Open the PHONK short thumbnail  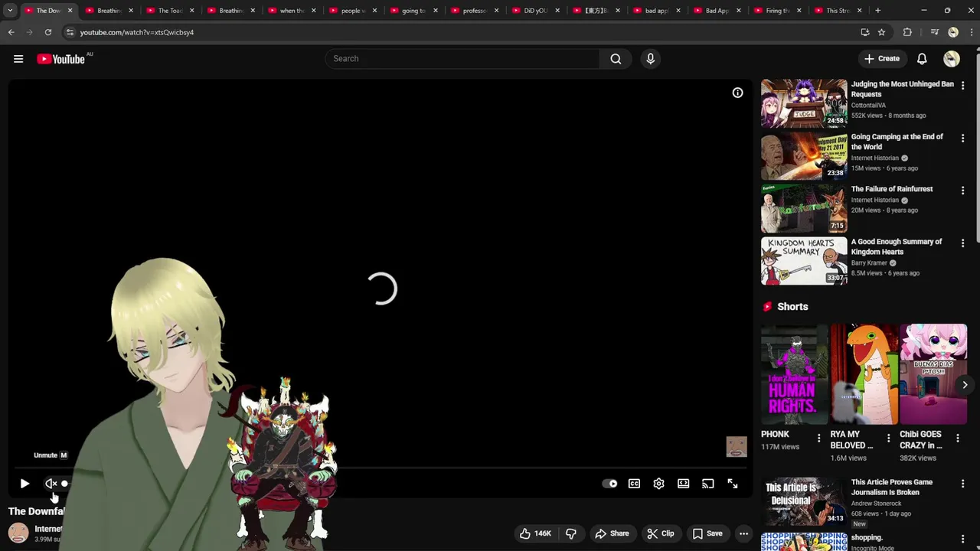click(795, 374)
